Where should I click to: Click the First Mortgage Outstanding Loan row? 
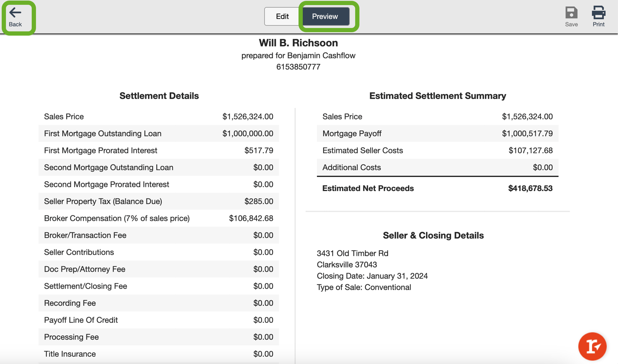click(x=158, y=133)
